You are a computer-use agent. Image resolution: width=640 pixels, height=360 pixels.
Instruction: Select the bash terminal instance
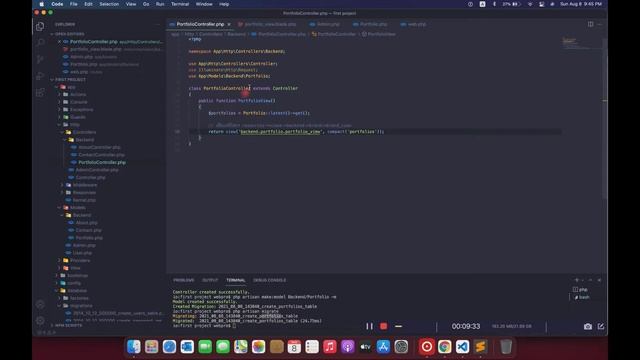coord(582,297)
